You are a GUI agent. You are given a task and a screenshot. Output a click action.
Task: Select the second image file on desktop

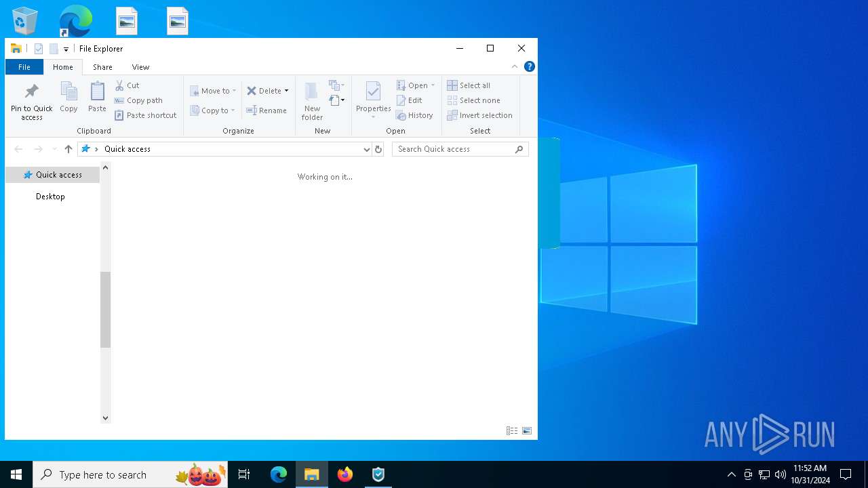coord(178,21)
